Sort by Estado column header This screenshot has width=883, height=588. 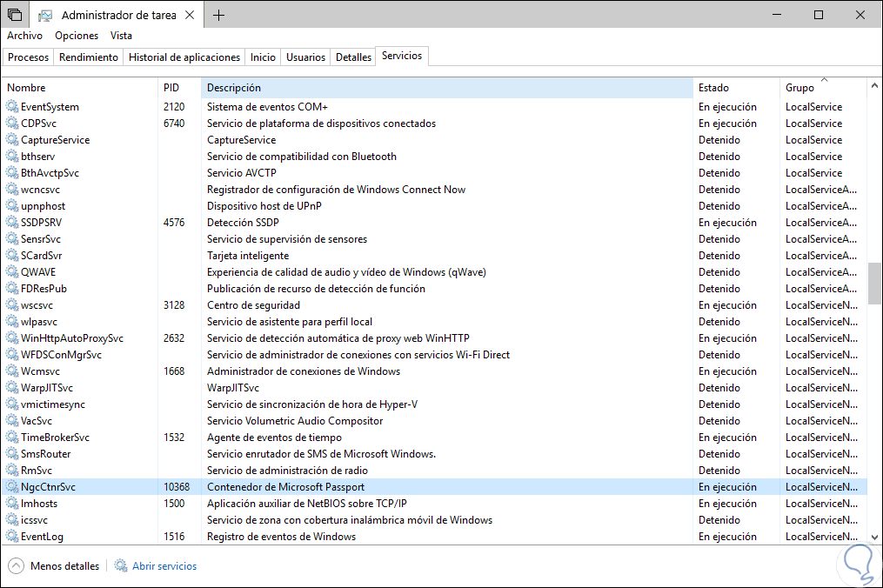coord(736,88)
